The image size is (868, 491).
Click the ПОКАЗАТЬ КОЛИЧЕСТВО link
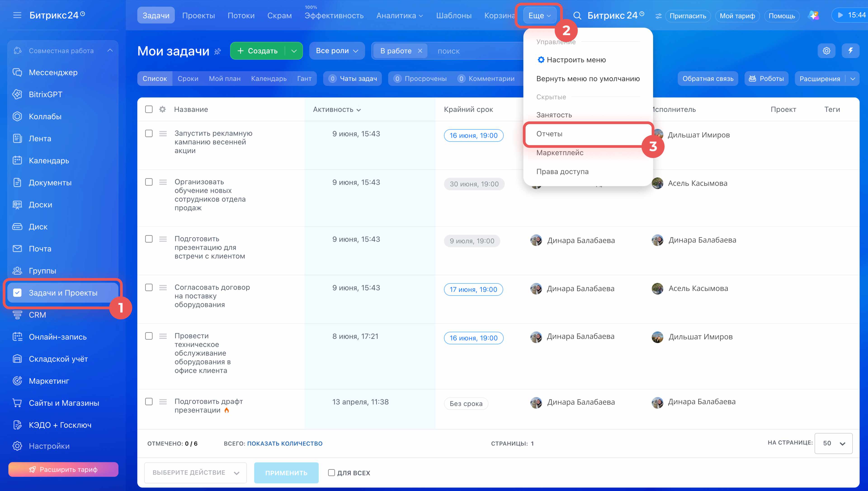pos(285,444)
